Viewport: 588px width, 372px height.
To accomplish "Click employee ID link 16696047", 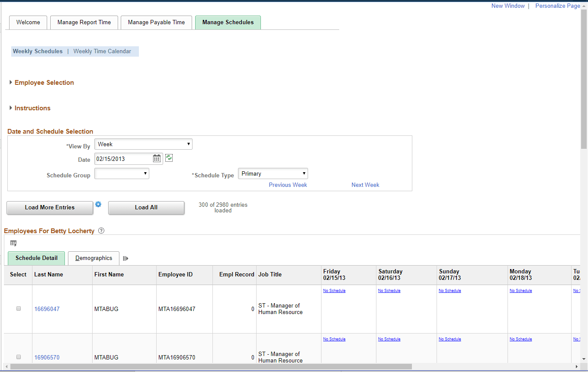I will [47, 309].
